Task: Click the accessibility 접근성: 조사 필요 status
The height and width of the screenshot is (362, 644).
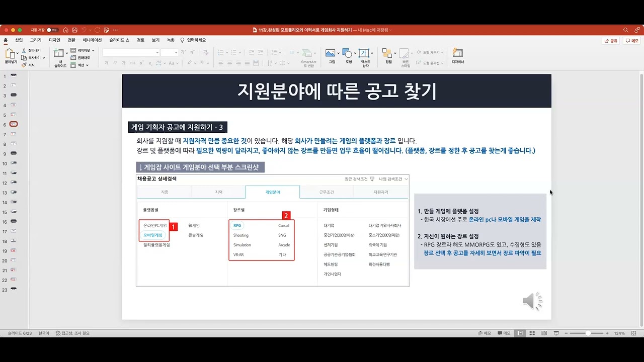Action: pos(72,333)
